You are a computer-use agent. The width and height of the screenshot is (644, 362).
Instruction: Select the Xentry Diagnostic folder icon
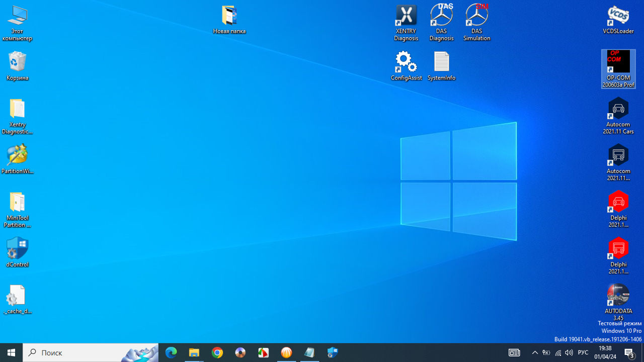click(x=17, y=116)
